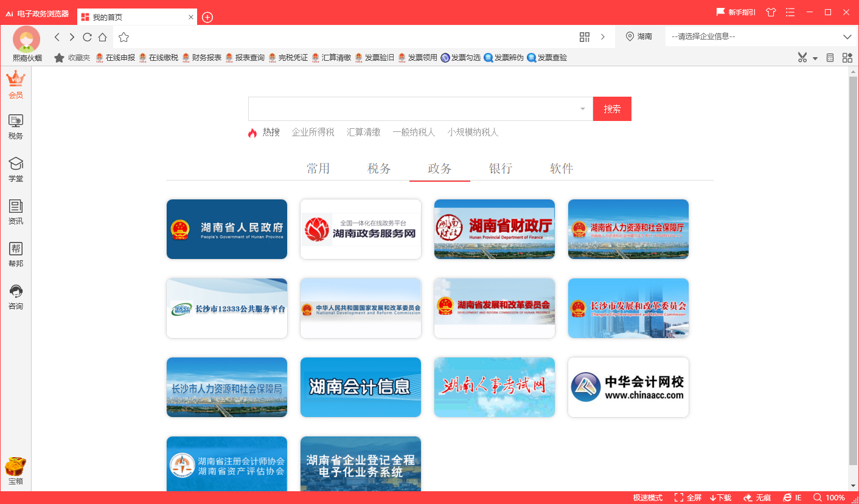Open the VIP 会员 sidebar icon
The width and height of the screenshot is (859, 504).
[16, 85]
